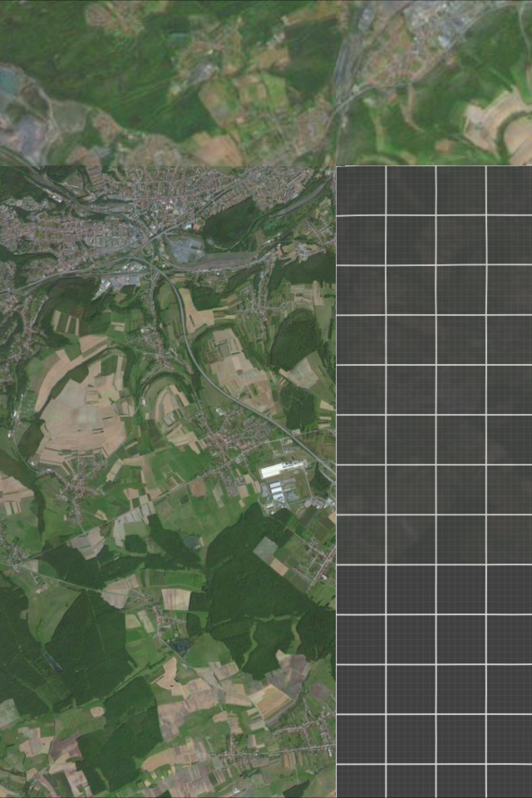Click the blurry low-resolution tile at top
The height and width of the screenshot is (798, 532).
pos(249,75)
